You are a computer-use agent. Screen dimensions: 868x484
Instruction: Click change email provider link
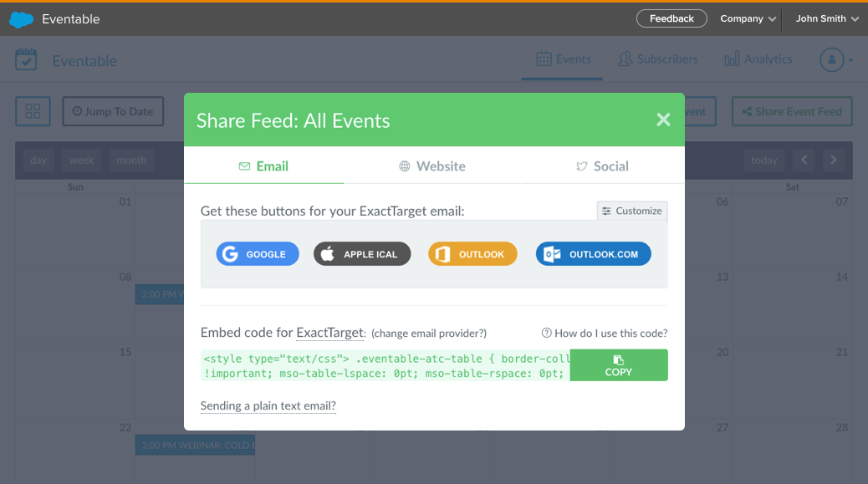pos(429,333)
